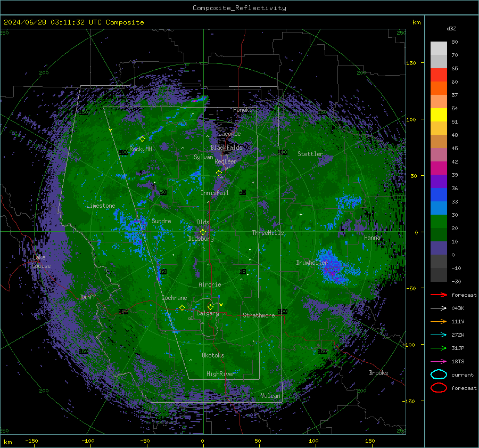This screenshot has height=448, width=479.
Task: Select the orange 111V arrow legend icon
Action: click(x=439, y=321)
